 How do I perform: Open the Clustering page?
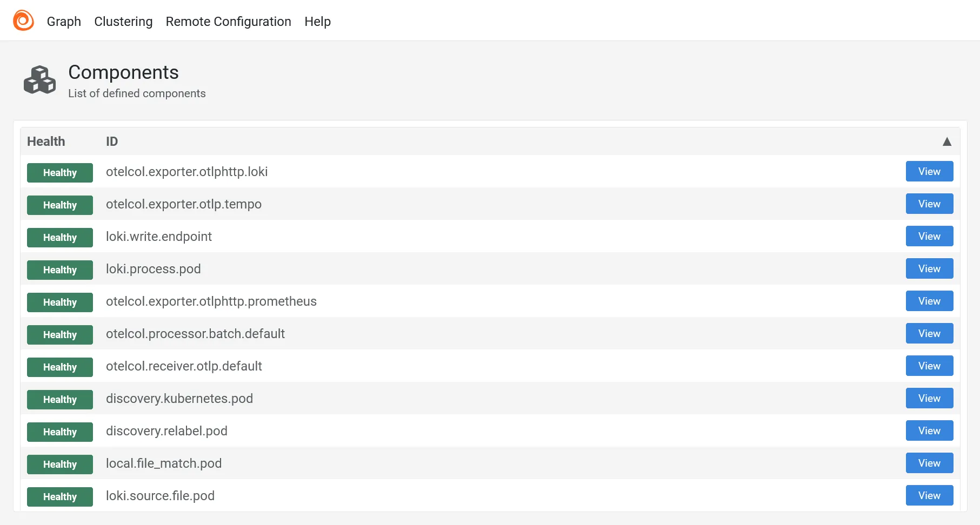pos(123,22)
